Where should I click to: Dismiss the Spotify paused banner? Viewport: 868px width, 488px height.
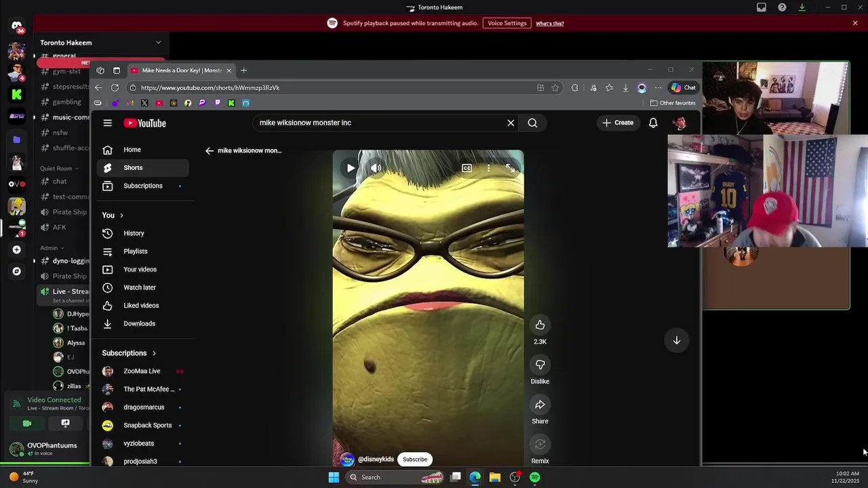pyautogui.click(x=855, y=23)
